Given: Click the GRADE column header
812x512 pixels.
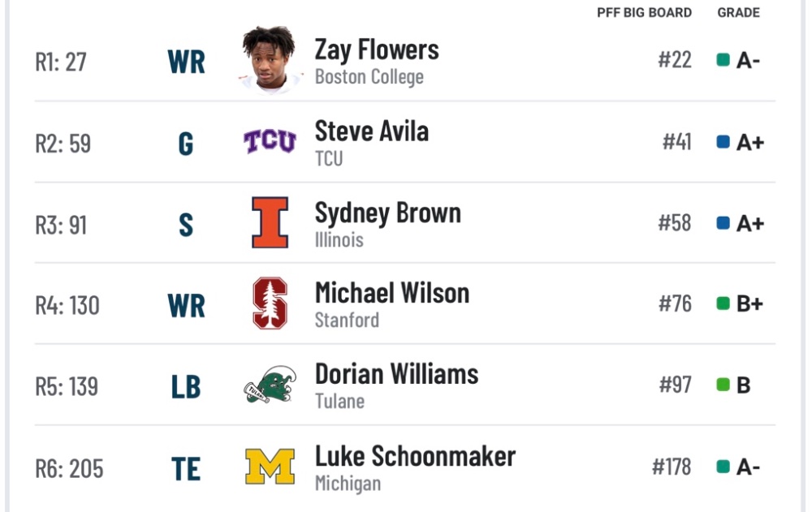Looking at the screenshot, I should point(738,13).
